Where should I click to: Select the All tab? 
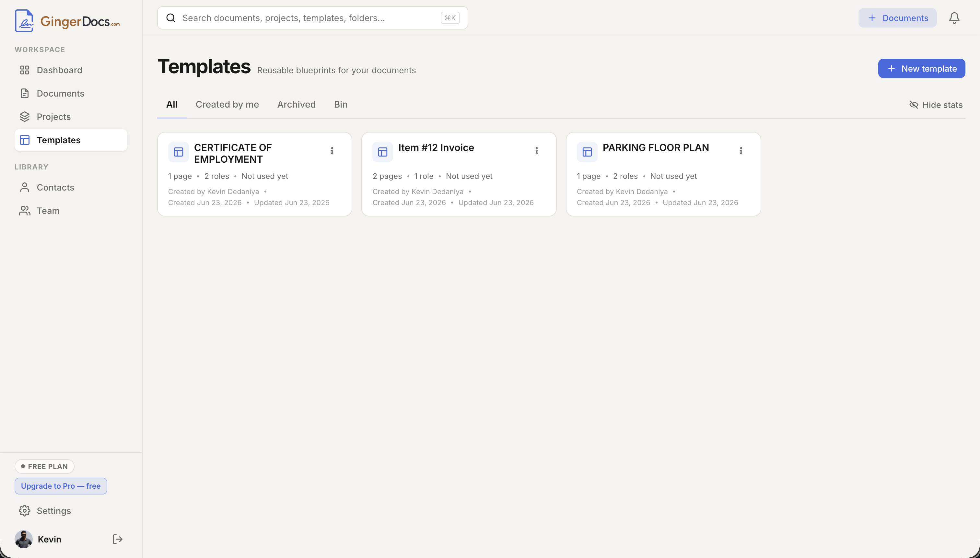pos(172,105)
